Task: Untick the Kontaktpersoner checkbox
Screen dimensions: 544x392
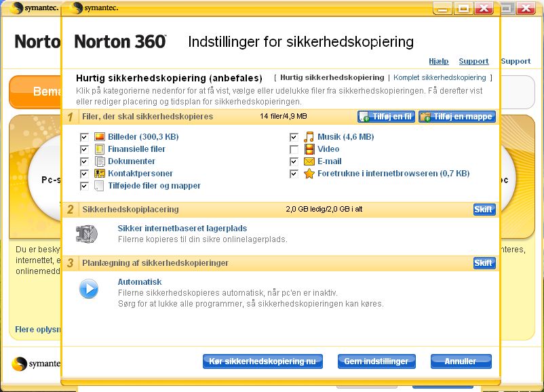Action: click(x=84, y=174)
